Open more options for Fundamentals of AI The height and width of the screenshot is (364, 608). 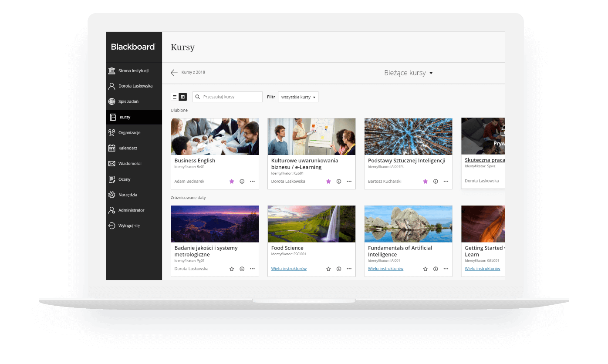(446, 269)
